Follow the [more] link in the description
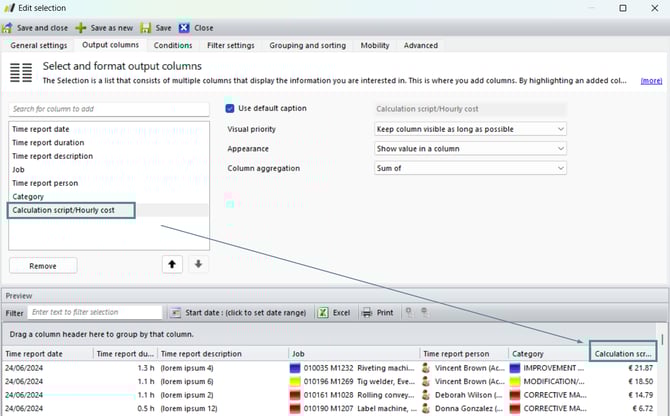The image size is (670, 416). (651, 80)
